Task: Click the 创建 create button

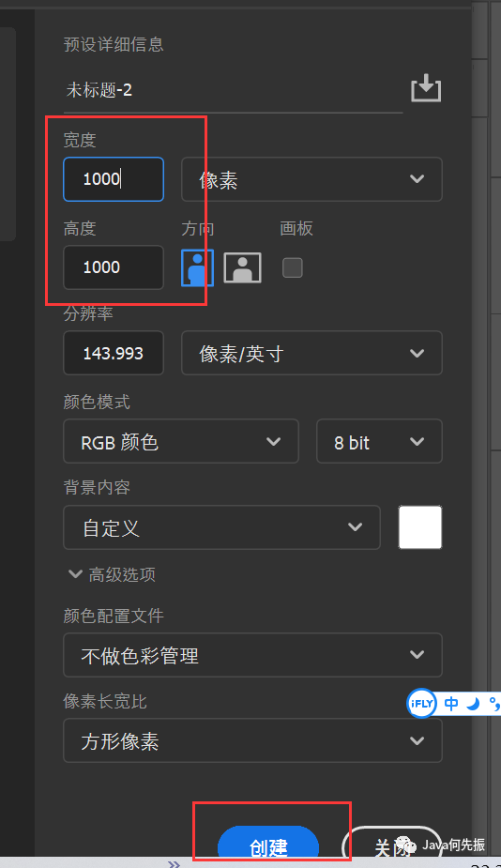Action: (x=268, y=845)
